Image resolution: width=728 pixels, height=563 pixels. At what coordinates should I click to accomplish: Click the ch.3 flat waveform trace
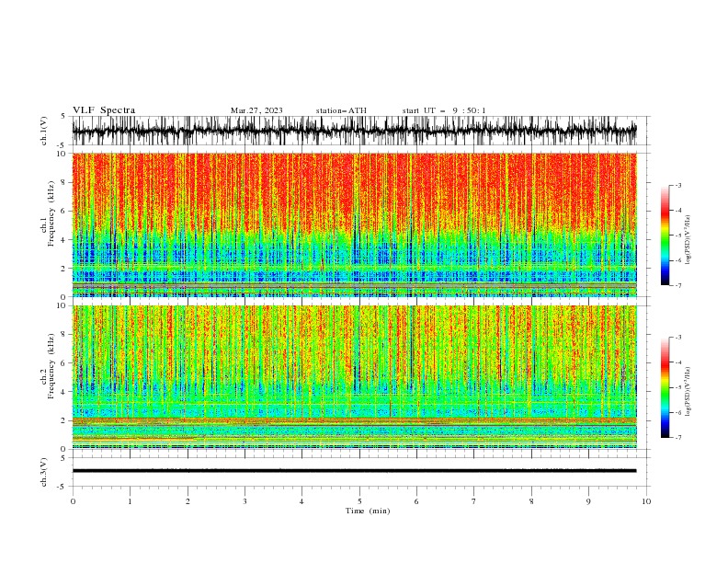tap(354, 471)
